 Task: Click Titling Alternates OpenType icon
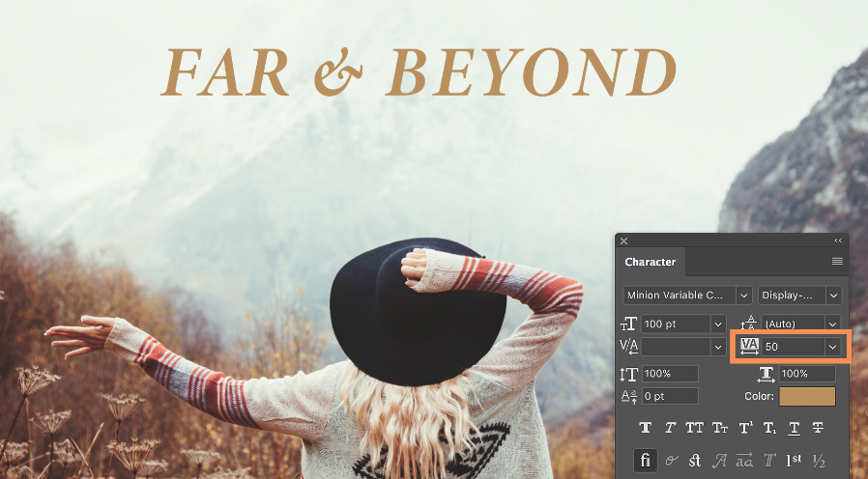769,461
